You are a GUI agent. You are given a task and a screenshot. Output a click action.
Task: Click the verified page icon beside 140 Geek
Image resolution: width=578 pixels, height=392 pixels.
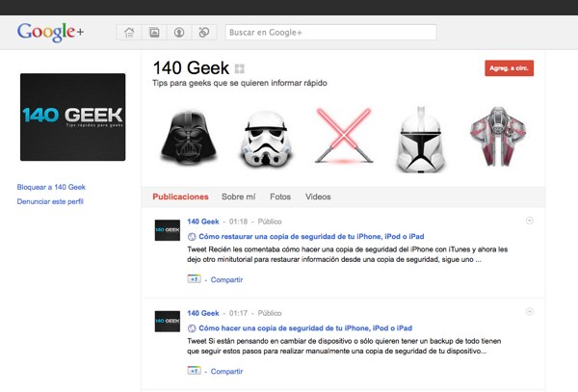tap(240, 68)
